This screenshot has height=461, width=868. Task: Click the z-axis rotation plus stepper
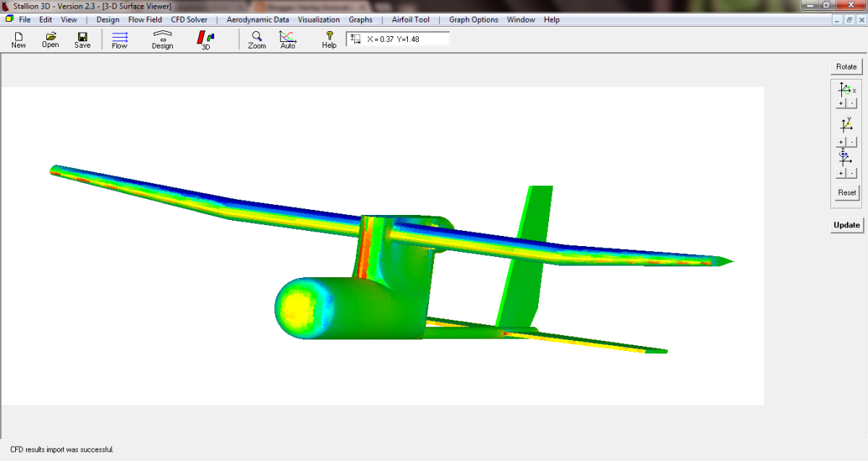840,172
